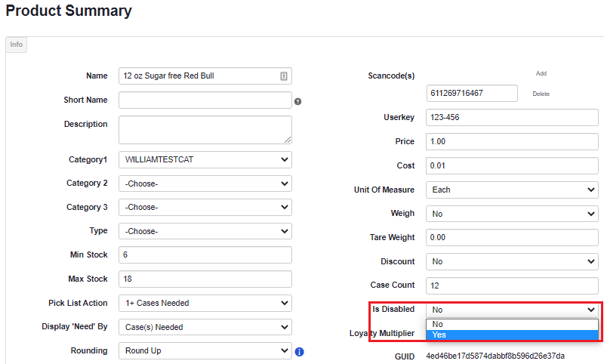Open the Category 3 dropdown

[x=205, y=207]
